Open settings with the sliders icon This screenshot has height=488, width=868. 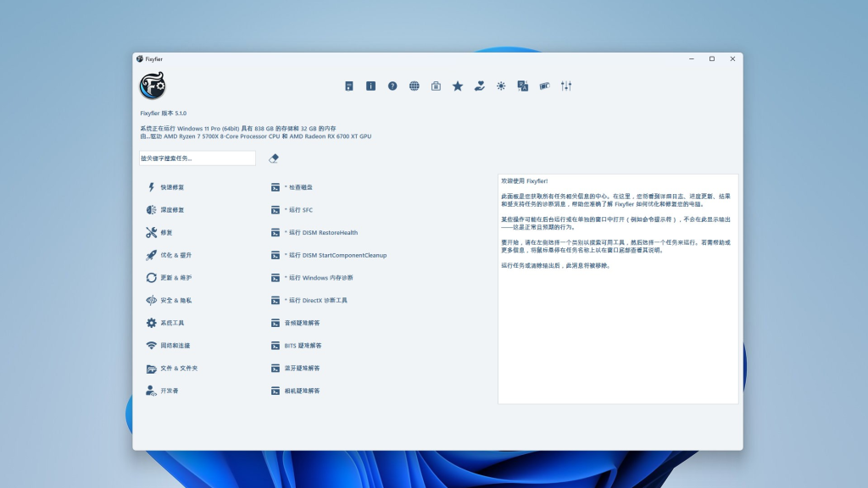pos(567,86)
